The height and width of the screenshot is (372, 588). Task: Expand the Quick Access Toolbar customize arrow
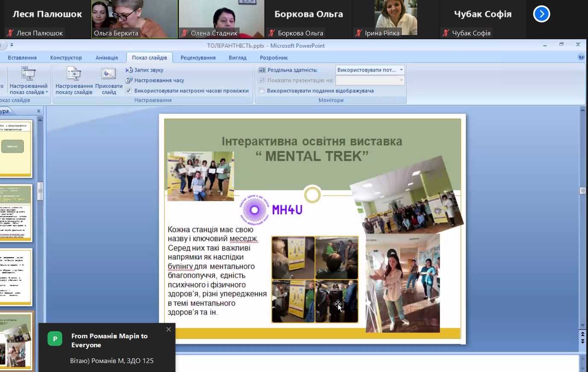[x=12, y=45]
